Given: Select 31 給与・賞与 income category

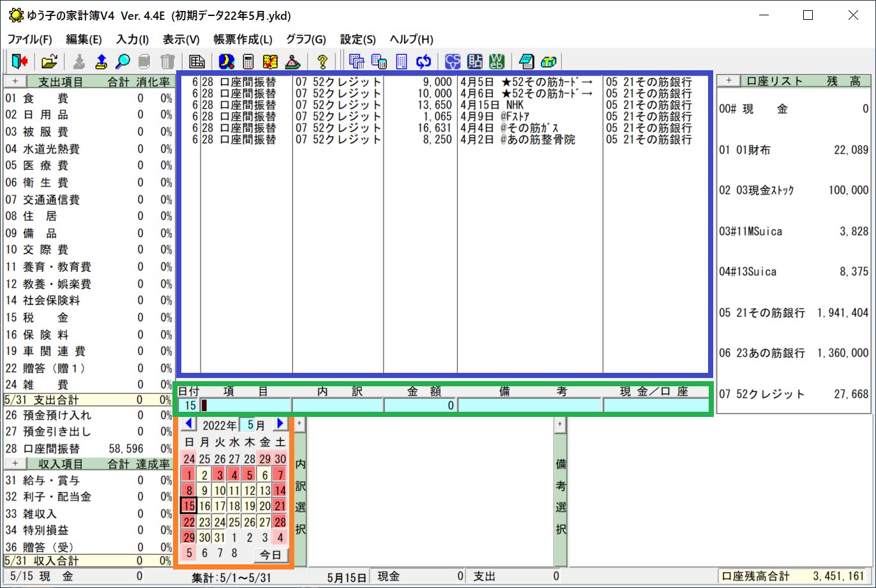Looking at the screenshot, I should (87, 481).
